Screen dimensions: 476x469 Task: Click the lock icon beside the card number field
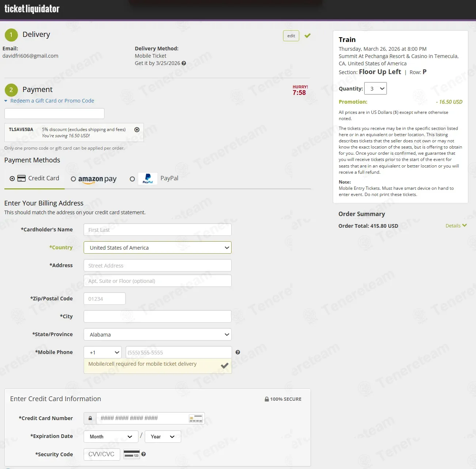tap(90, 418)
